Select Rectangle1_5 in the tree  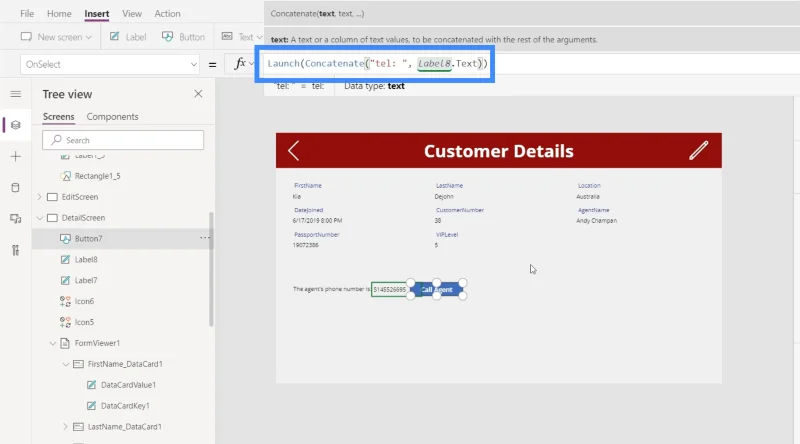(x=97, y=176)
